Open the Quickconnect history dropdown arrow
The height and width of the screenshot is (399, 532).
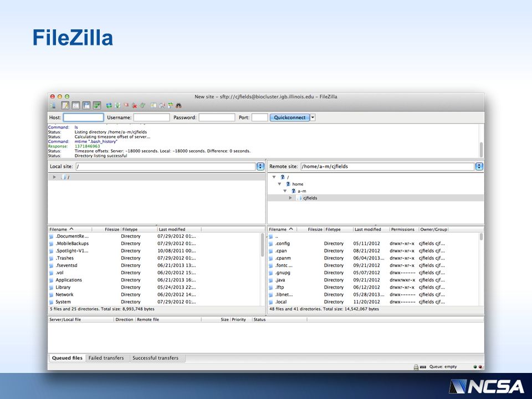click(313, 117)
